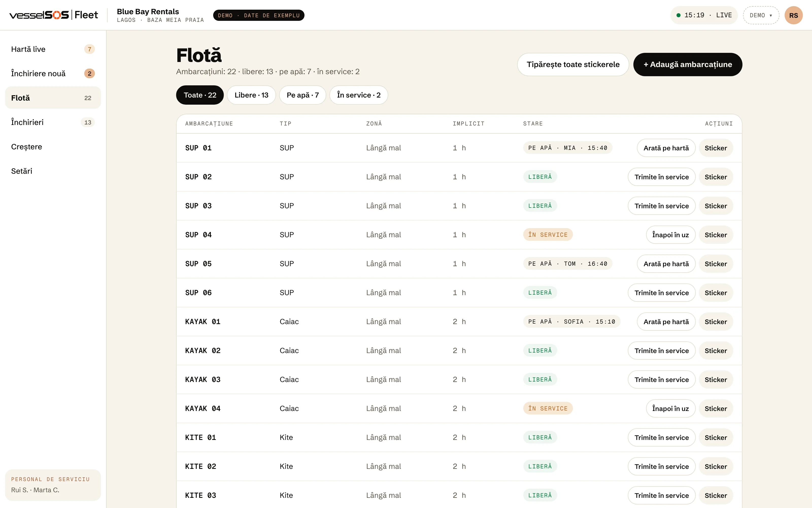Send SUP 03 to service
Screen dimensions: 812x508
pyautogui.click(x=661, y=206)
